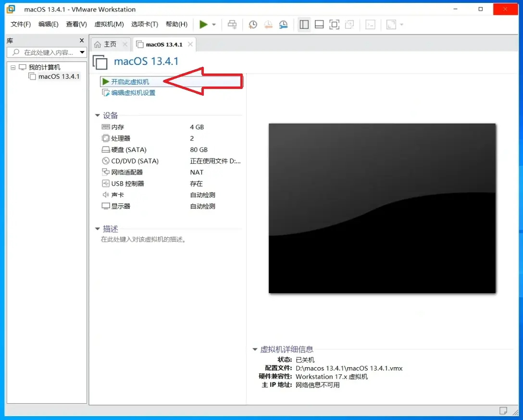Screen dimensions: 523x420
Task: Click the Unity mode toolbar icon
Action: (349, 25)
